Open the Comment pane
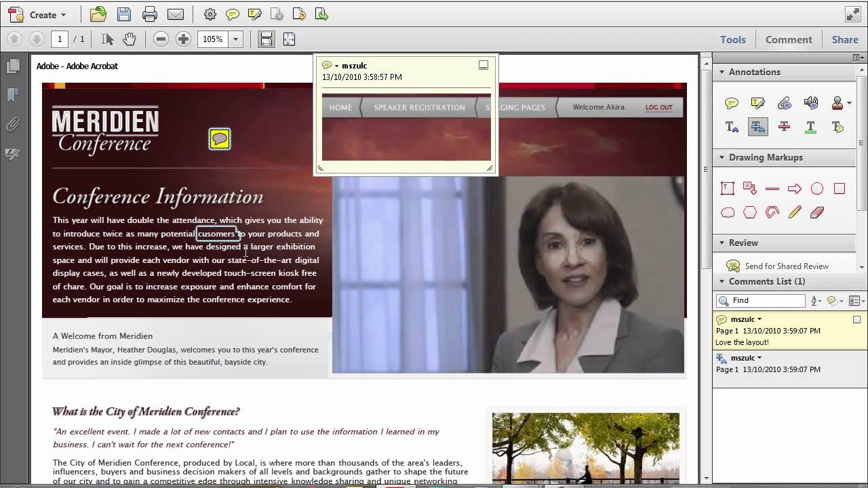Screen dimensions: 868x488 [x=789, y=39]
